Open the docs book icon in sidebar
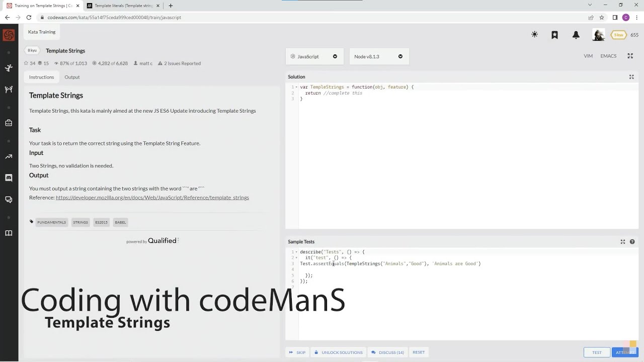 pos(9,233)
